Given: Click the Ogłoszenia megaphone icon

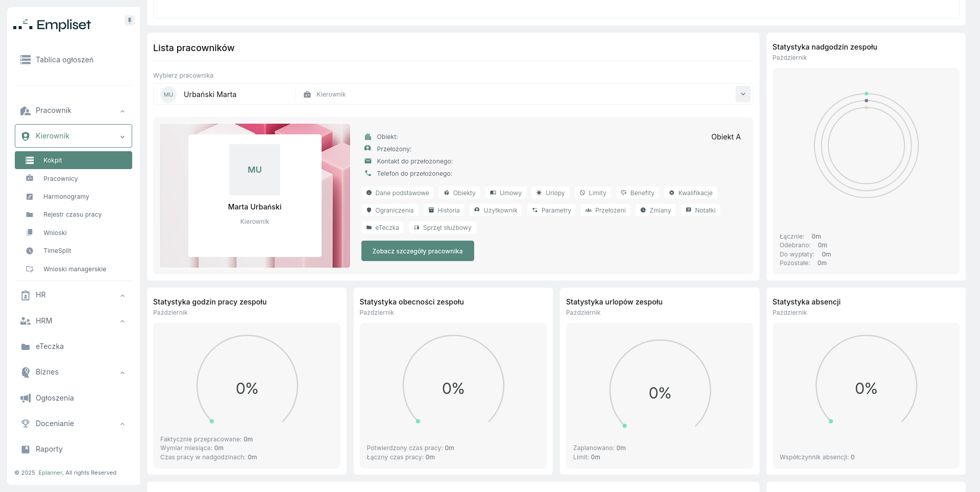Looking at the screenshot, I should pyautogui.click(x=26, y=398).
